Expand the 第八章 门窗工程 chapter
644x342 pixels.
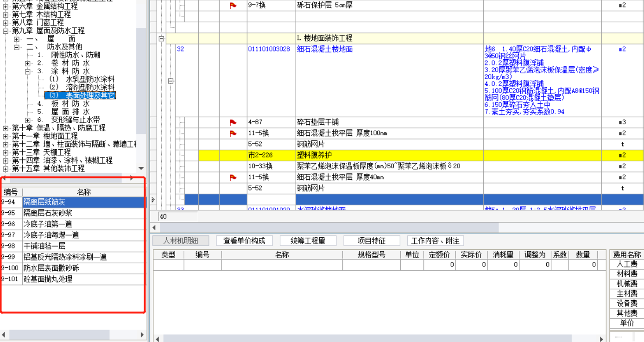6,23
